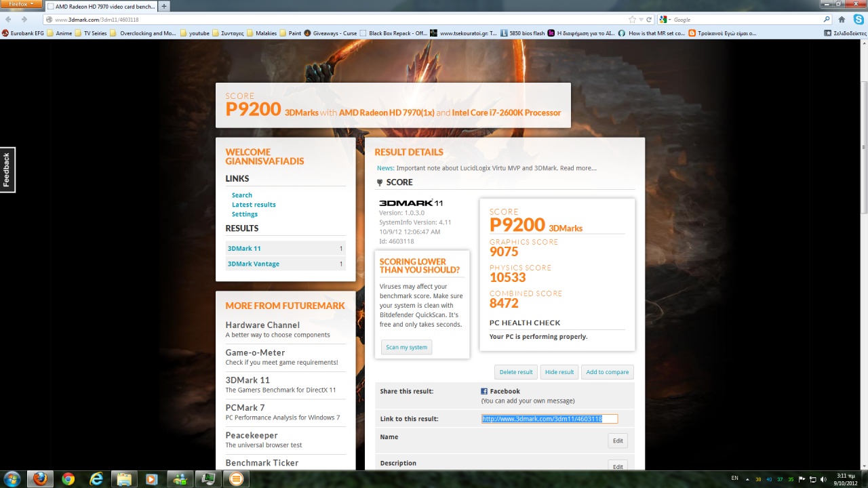Open media player taskbar icon

tap(152, 479)
